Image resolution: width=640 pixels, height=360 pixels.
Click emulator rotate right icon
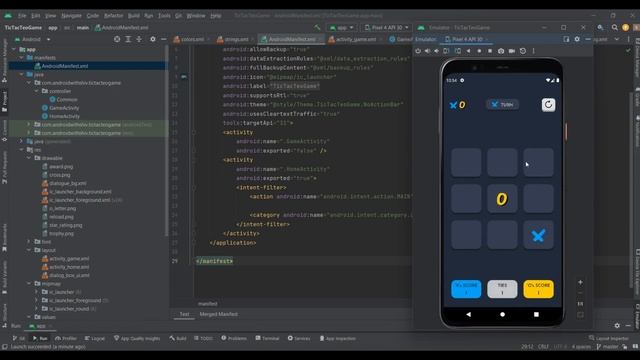(x=458, y=51)
